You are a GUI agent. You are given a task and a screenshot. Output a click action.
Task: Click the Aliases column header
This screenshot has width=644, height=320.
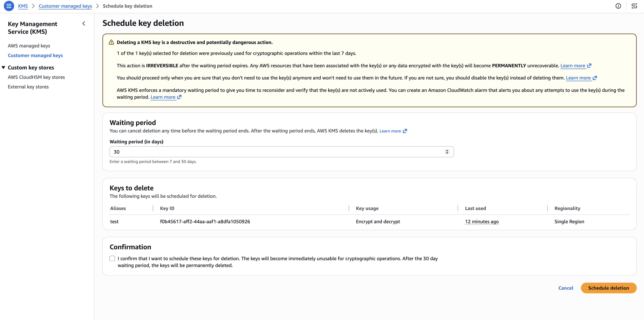(x=118, y=208)
